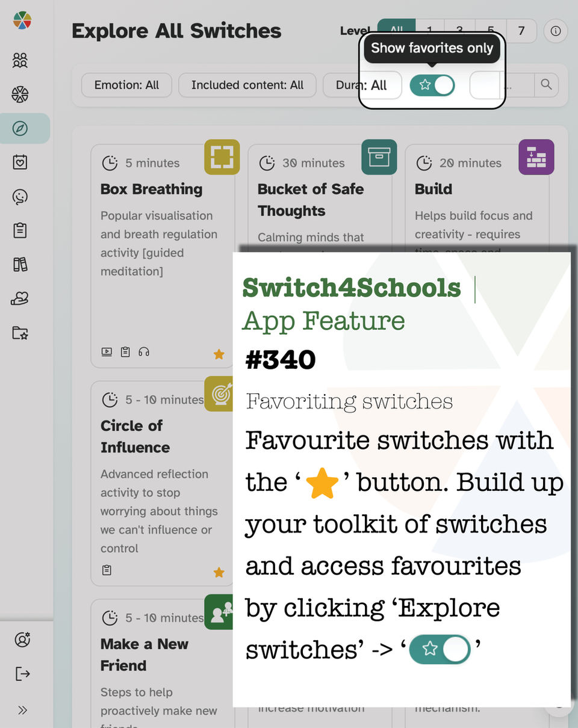The height and width of the screenshot is (728, 578).
Task: Toggle the Show favorites only switch
Action: [x=432, y=85]
